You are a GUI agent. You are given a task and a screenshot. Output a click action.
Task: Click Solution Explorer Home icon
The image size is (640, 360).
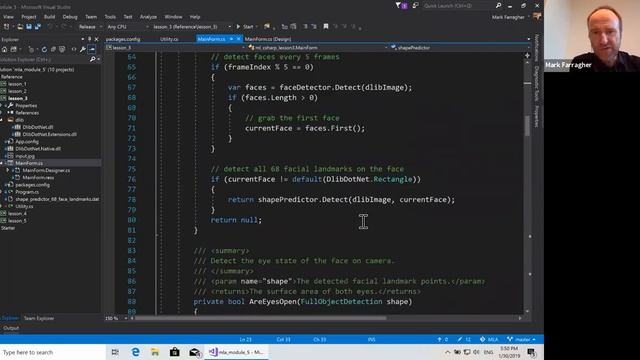point(4,49)
